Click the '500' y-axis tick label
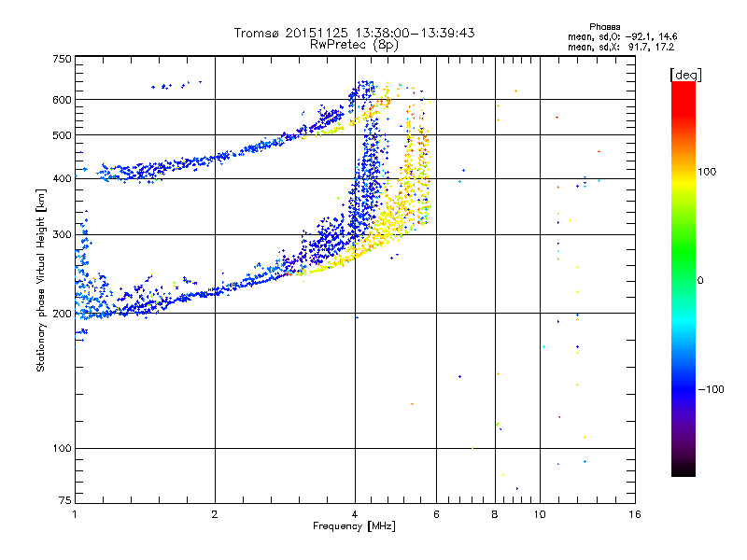This screenshot has height=560, width=747. click(x=62, y=135)
